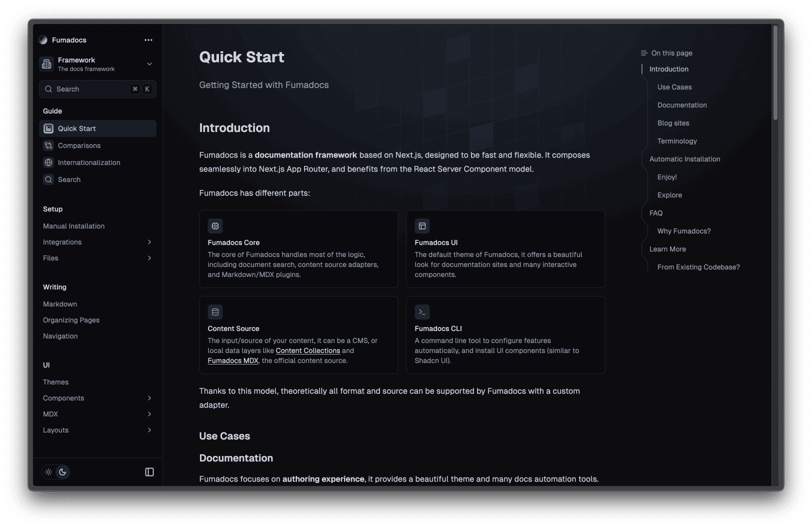Switch to dark theme with moon icon
812x528 pixels.
pos(62,472)
